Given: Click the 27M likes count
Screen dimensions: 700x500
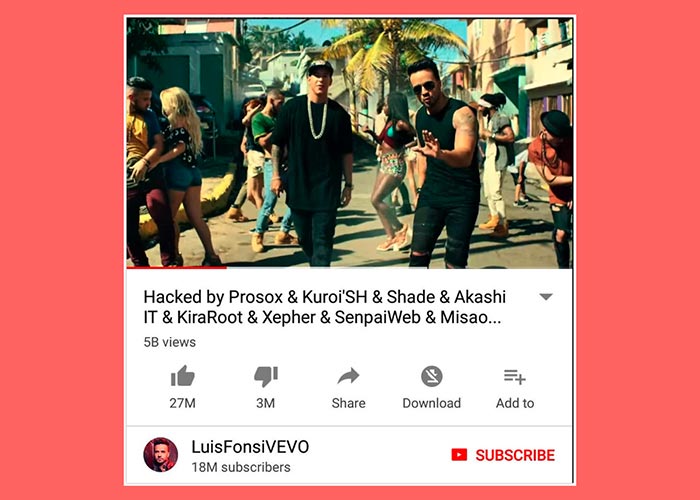Looking at the screenshot, I should coord(183,403).
